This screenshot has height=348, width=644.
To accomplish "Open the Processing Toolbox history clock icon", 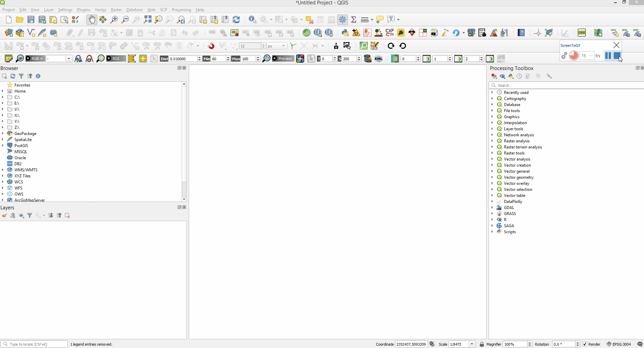I will 519,76.
